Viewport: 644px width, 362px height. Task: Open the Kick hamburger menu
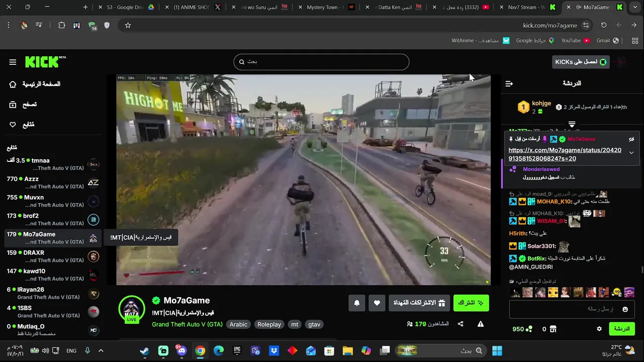coord(13,62)
